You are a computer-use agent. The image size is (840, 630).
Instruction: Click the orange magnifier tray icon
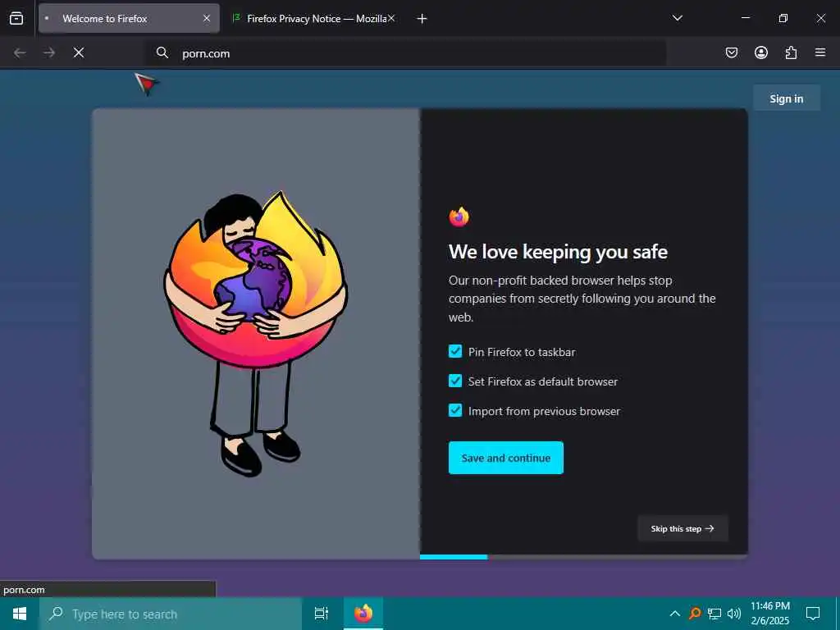(695, 614)
